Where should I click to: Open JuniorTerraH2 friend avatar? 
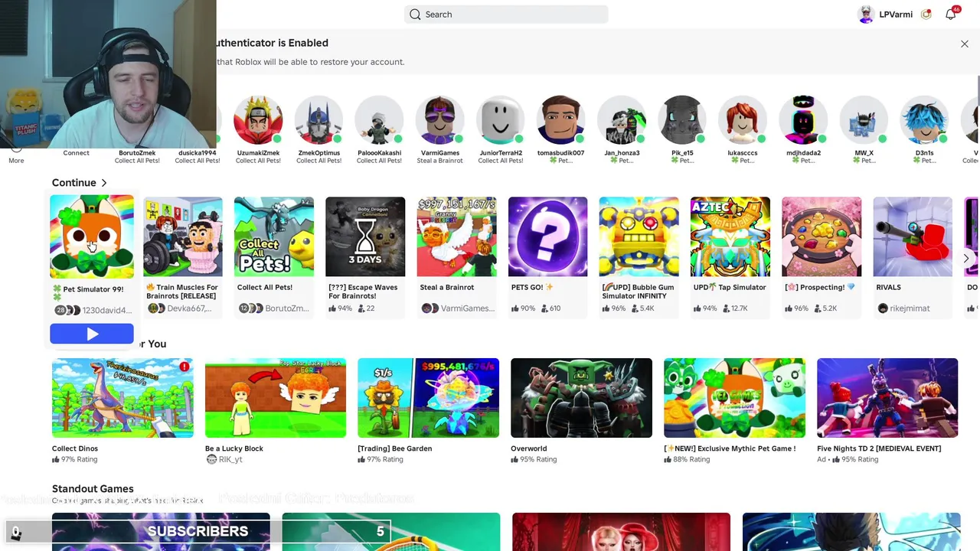tap(500, 121)
